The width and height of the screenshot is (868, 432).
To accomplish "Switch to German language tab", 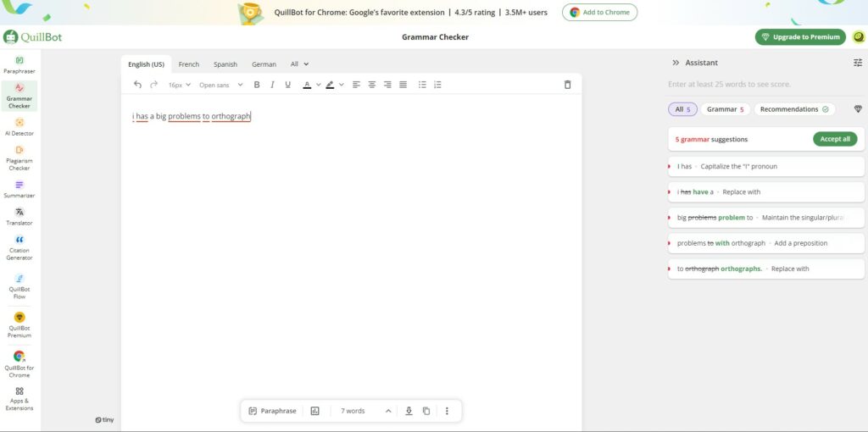I will [x=264, y=64].
